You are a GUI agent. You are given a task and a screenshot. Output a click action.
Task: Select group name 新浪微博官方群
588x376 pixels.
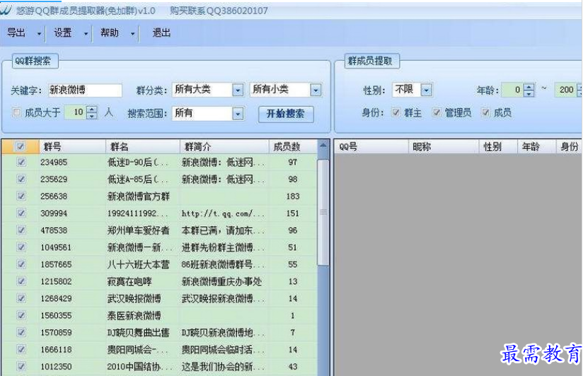tap(139, 196)
